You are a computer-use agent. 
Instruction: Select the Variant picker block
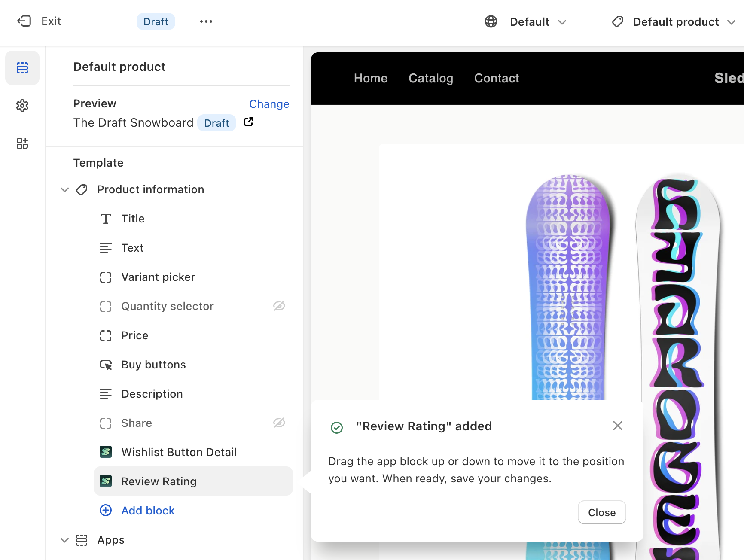tap(158, 277)
